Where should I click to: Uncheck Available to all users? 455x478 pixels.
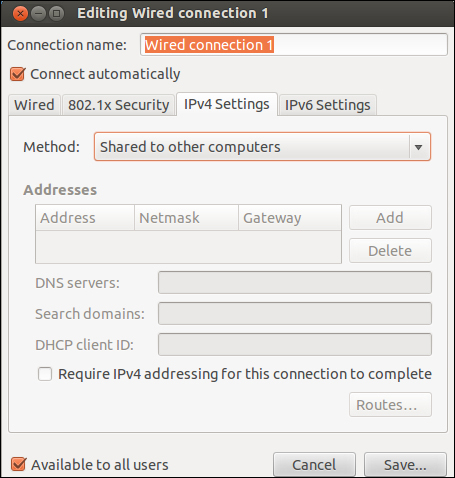tap(18, 464)
